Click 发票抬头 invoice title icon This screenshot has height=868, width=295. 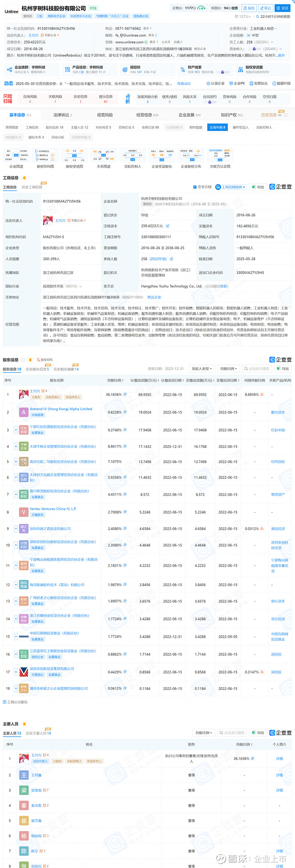259,84
